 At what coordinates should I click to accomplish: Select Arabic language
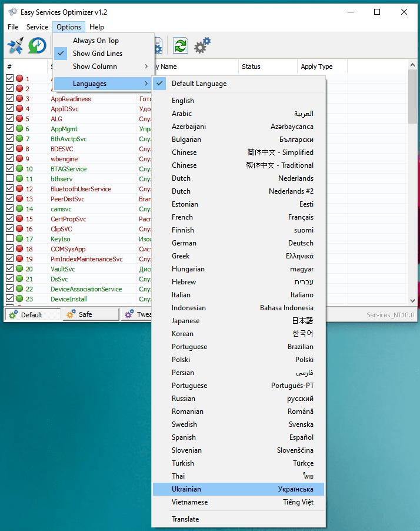pos(238,114)
